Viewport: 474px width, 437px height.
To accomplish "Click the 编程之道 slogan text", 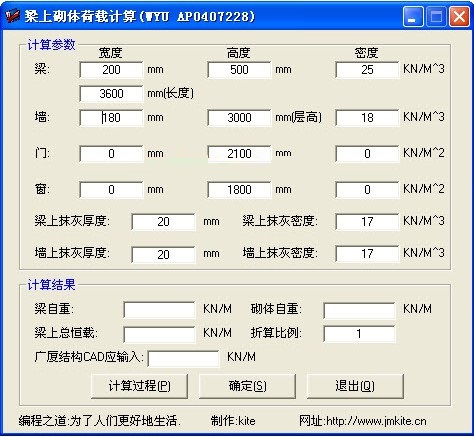I will [x=99, y=421].
